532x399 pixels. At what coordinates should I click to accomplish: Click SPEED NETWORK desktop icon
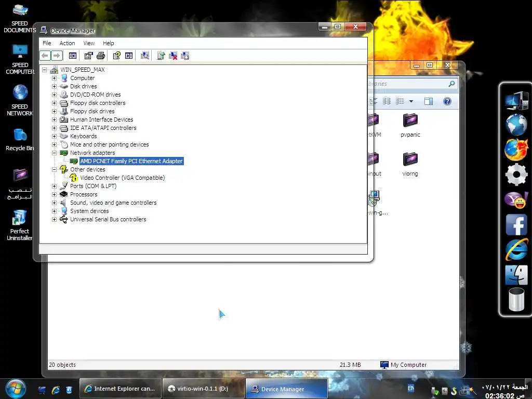[x=20, y=100]
